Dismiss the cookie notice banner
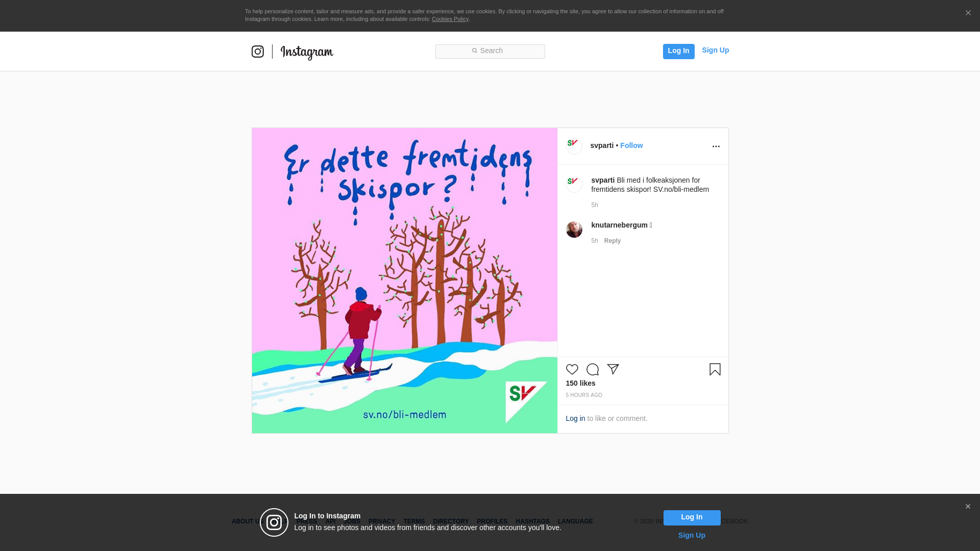This screenshot has width=980, height=551. coord(968,13)
